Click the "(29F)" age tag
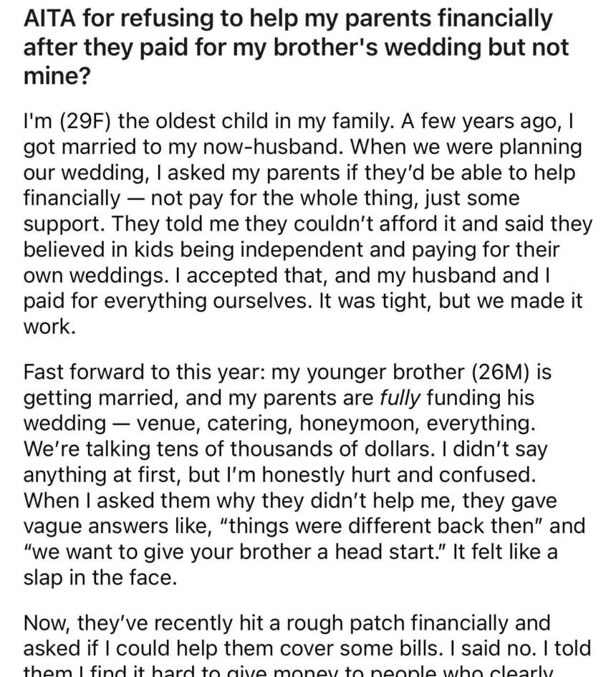The width and height of the screenshot is (616, 677). (78, 123)
